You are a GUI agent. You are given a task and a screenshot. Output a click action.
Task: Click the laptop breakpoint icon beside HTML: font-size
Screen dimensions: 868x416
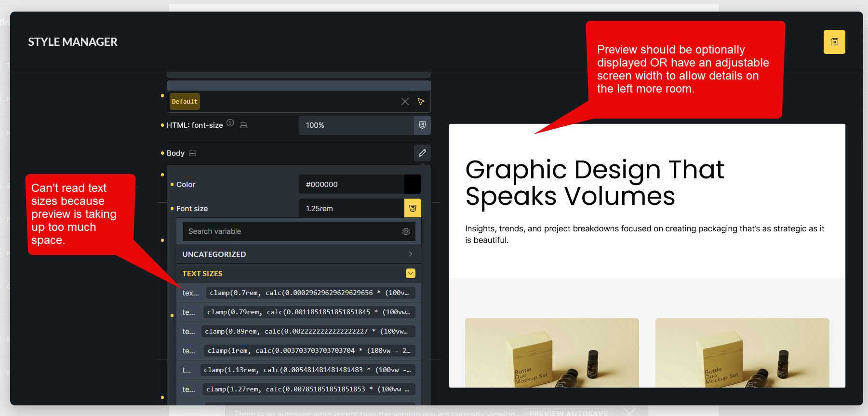244,125
